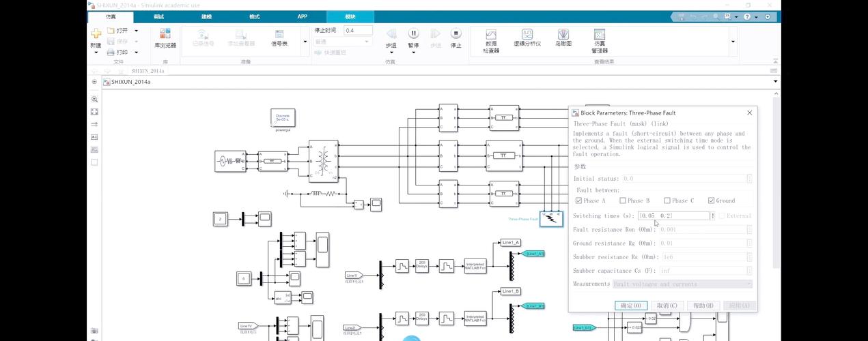The height and width of the screenshot is (341, 868).
Task: Open the simulation mode combo box
Action: tap(343, 42)
